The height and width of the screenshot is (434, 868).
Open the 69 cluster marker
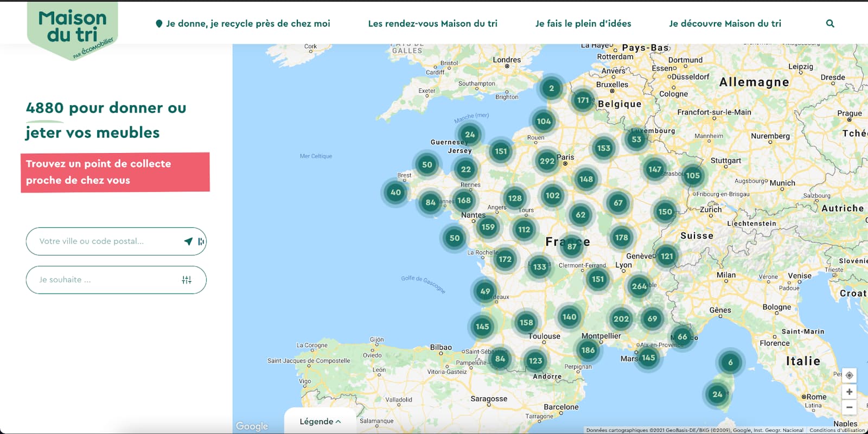pos(652,319)
